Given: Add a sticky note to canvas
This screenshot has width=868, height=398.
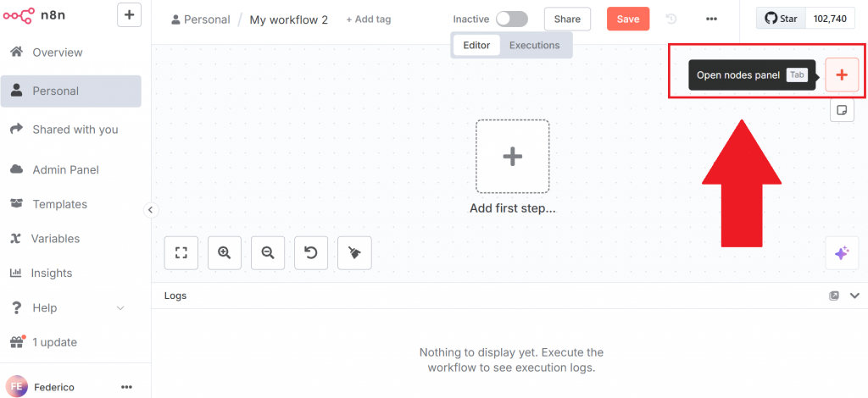Looking at the screenshot, I should (842, 110).
